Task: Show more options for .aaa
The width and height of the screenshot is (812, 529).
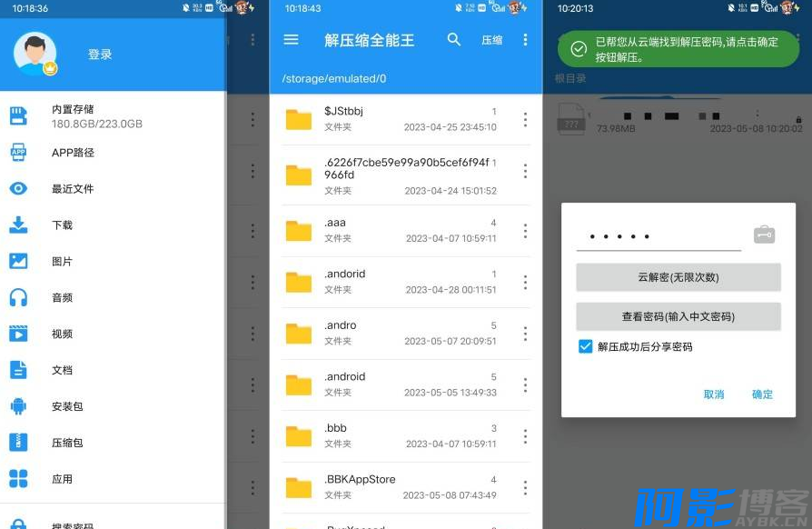Action: point(525,231)
